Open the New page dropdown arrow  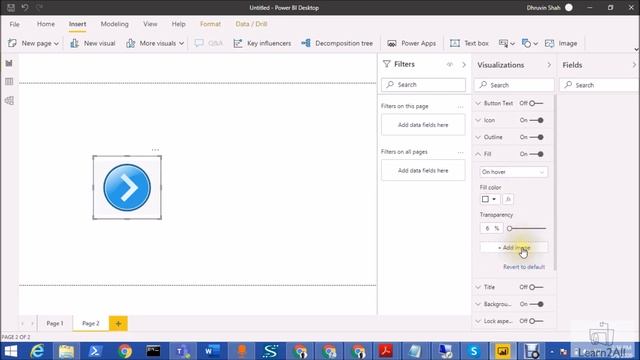point(56,44)
